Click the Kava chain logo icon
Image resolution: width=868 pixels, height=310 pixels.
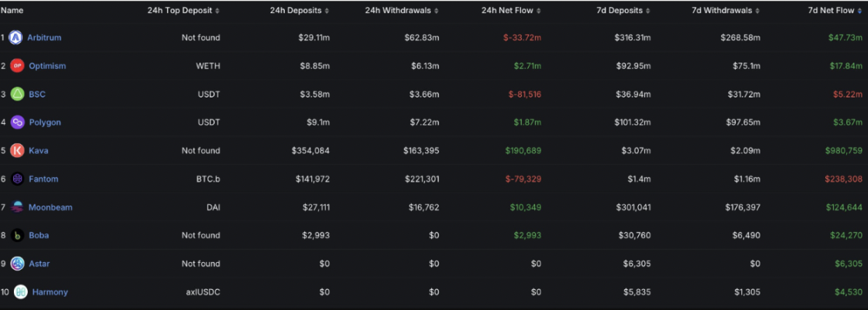click(x=17, y=150)
